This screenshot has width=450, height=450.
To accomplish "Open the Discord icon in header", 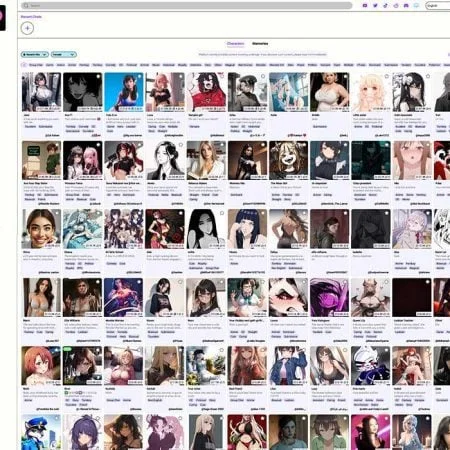I will [x=406, y=5].
